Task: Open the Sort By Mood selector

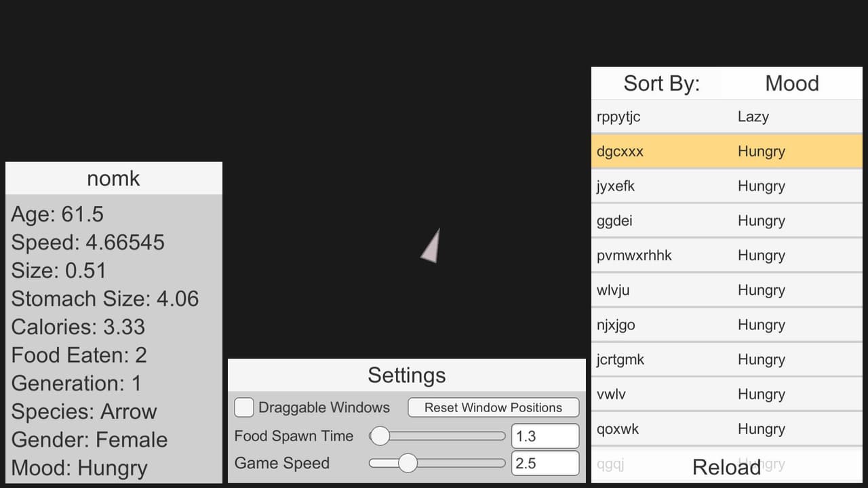Action: coord(792,83)
